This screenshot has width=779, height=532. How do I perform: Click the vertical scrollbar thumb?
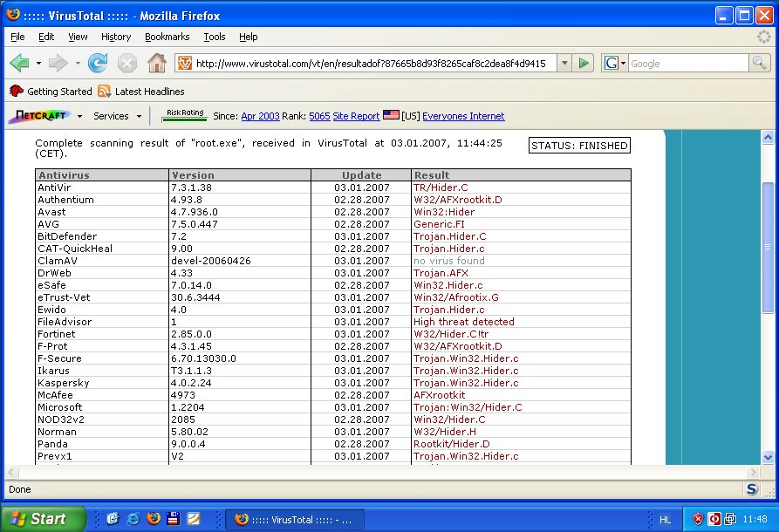point(768,248)
